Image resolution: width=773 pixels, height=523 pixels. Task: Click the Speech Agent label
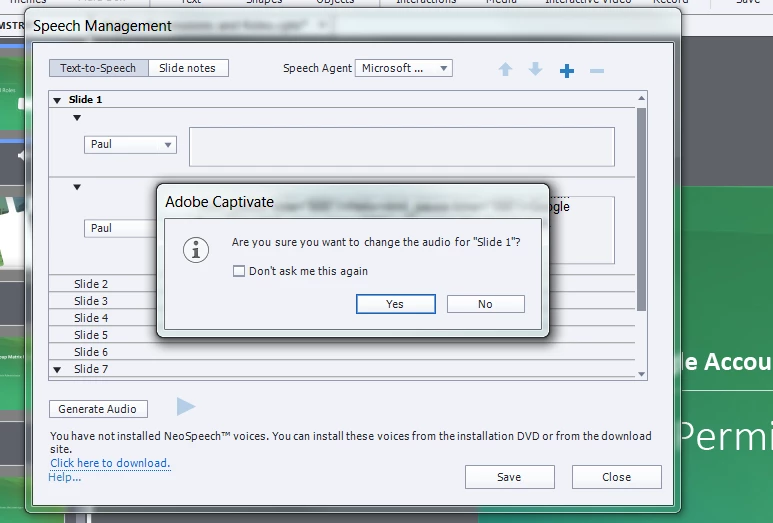317,68
